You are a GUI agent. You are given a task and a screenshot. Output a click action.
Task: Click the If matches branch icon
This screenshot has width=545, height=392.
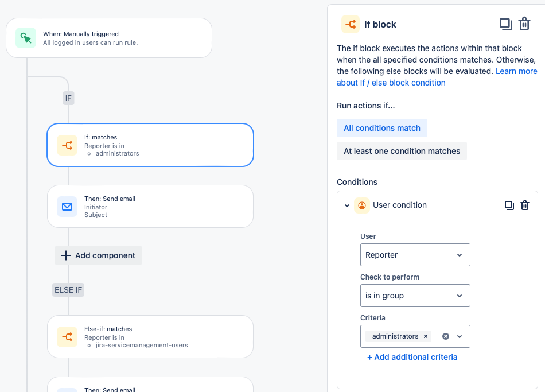click(67, 145)
